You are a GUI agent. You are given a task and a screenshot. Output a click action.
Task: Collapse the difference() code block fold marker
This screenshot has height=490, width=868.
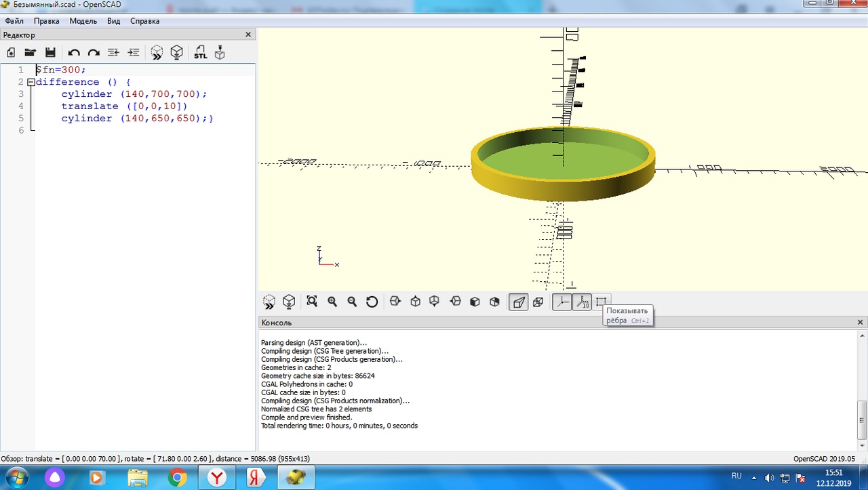point(31,82)
